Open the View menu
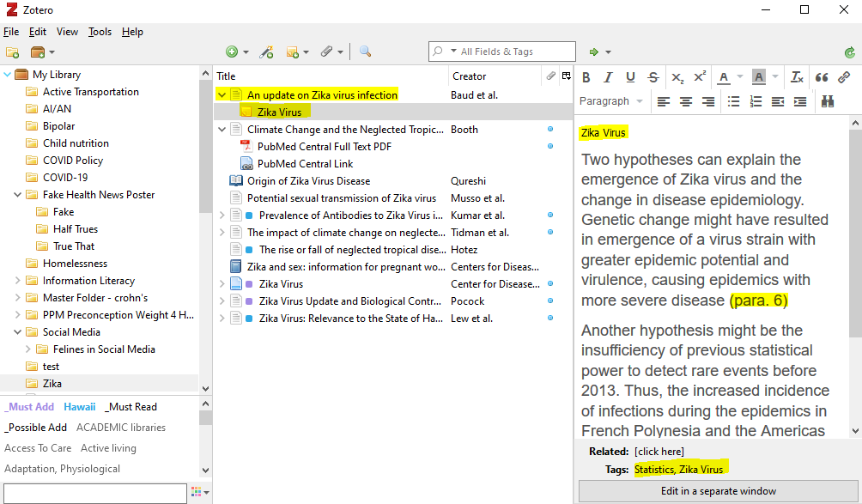The height and width of the screenshot is (504, 862). click(x=67, y=32)
